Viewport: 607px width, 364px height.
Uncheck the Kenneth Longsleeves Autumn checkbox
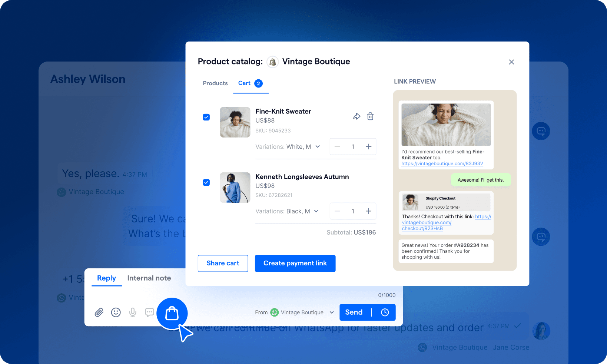pyautogui.click(x=206, y=182)
